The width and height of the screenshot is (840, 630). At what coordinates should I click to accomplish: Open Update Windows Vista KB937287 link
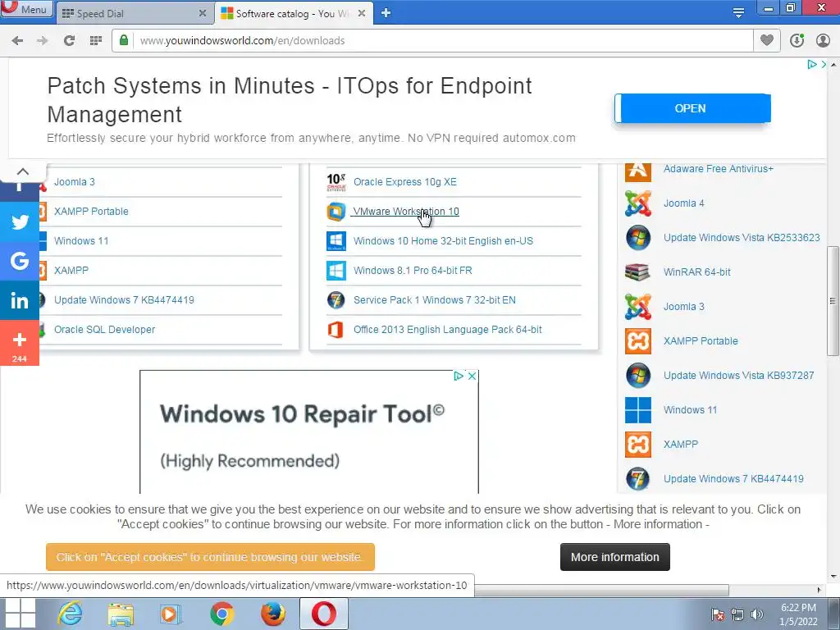pos(739,376)
